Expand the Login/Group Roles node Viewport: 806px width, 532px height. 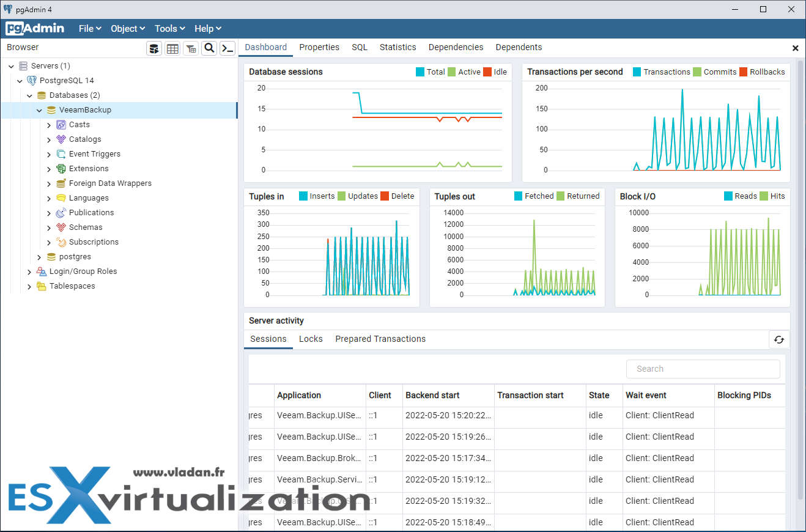[x=29, y=272]
